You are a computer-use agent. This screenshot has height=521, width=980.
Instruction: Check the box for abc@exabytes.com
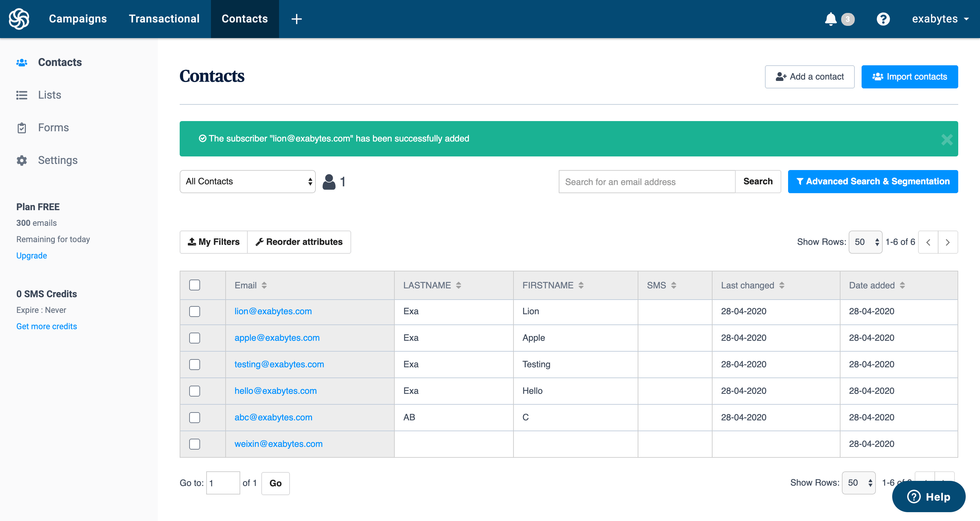pyautogui.click(x=194, y=418)
